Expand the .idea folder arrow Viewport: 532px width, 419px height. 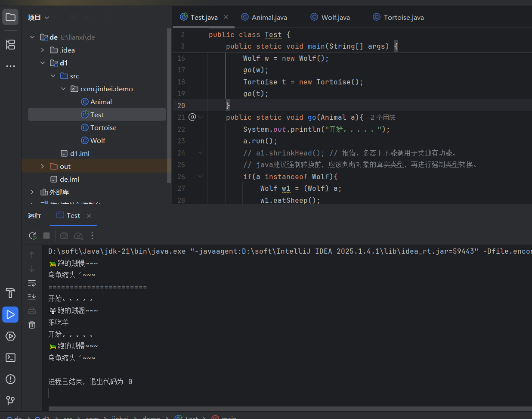click(x=42, y=50)
